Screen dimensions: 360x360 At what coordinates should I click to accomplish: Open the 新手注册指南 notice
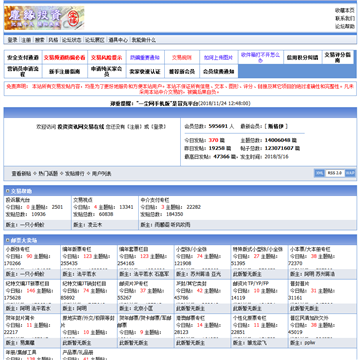(65, 71)
